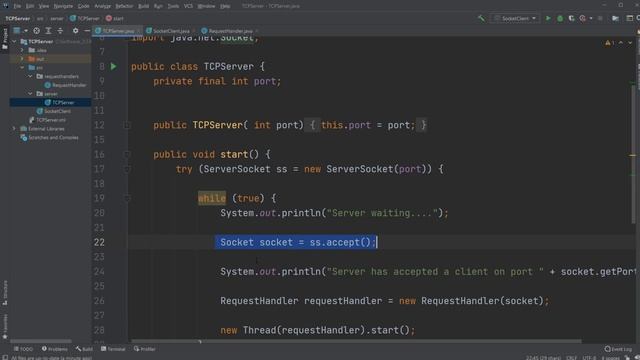This screenshot has height=360, width=640.
Task: Open the VCS menu
Action: point(188,6)
